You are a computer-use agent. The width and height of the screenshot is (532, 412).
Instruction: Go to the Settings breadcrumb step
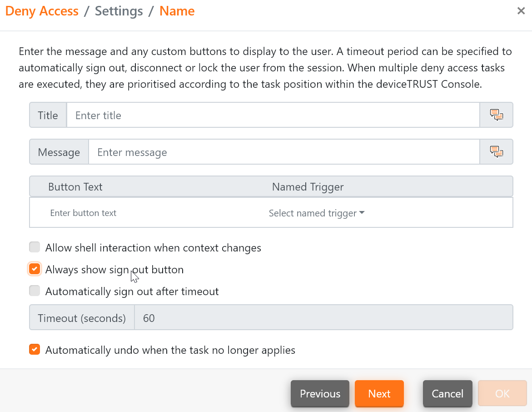[119, 11]
